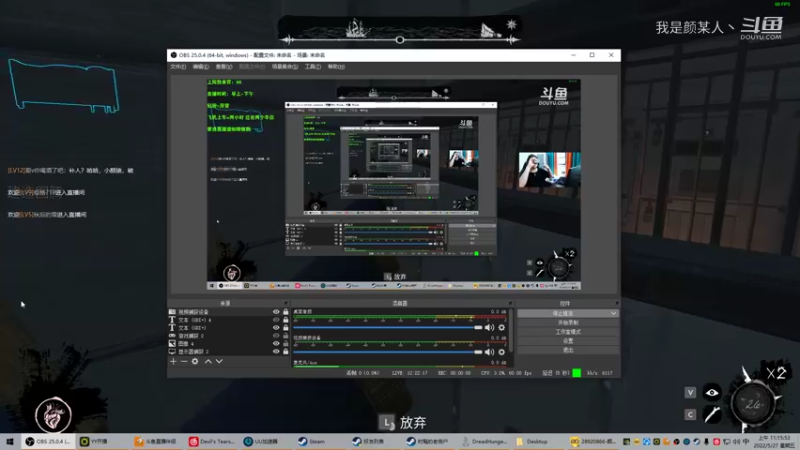
Task: Click the in-game eye view icon
Action: pos(712,392)
